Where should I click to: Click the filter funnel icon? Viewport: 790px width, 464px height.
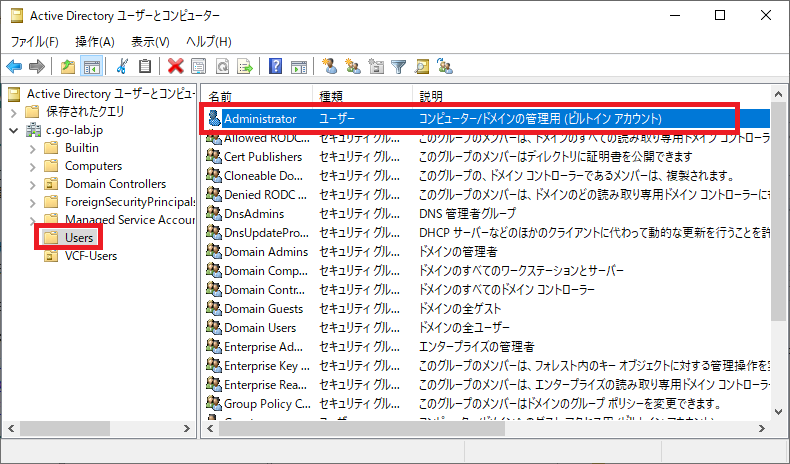pyautogui.click(x=399, y=66)
